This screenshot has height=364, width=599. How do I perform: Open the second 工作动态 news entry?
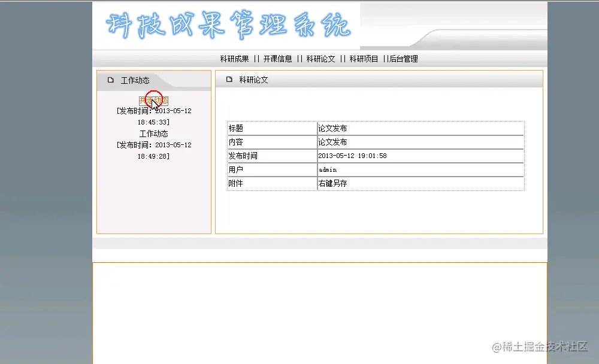pyautogui.click(x=153, y=133)
